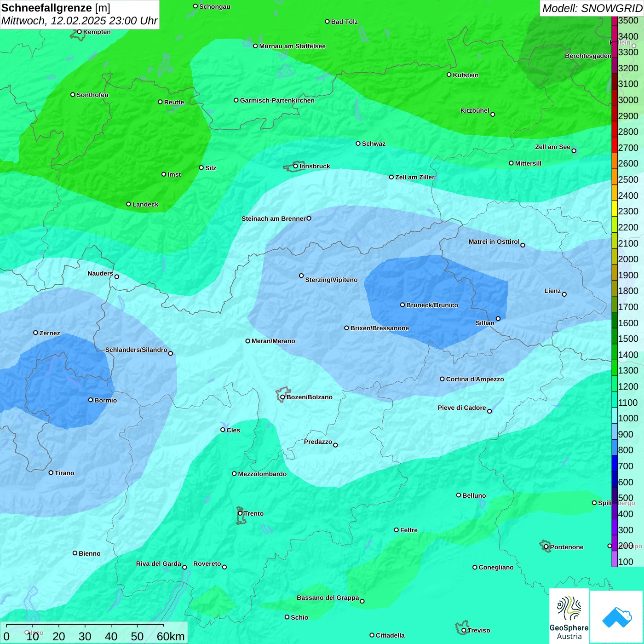644x644 pixels.
Task: Click the Bozen/Bolzano city marker
Action: tap(282, 397)
